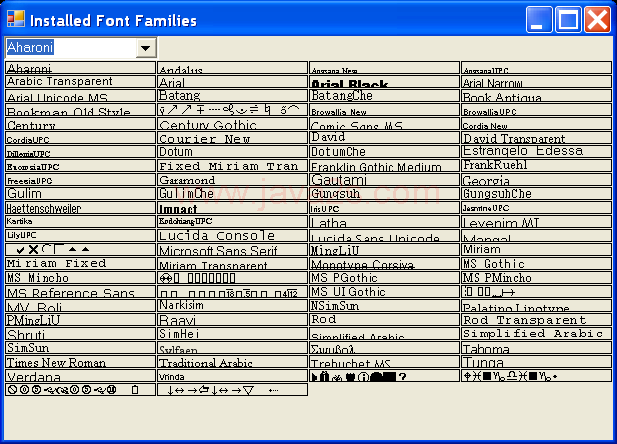
Task: Click the SimHei font entry
Action: pyautogui.click(x=232, y=334)
